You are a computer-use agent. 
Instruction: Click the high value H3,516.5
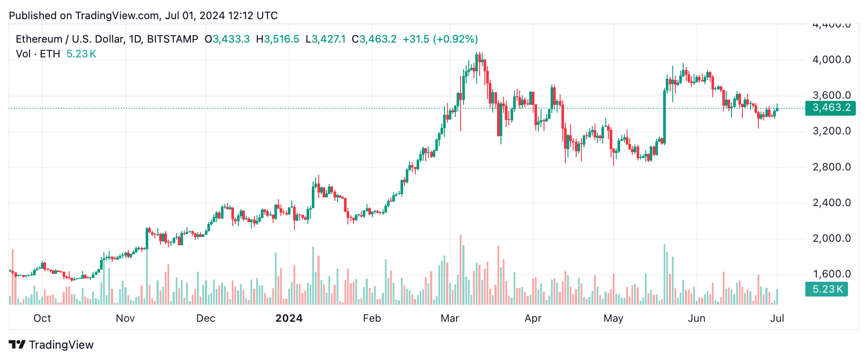point(277,39)
